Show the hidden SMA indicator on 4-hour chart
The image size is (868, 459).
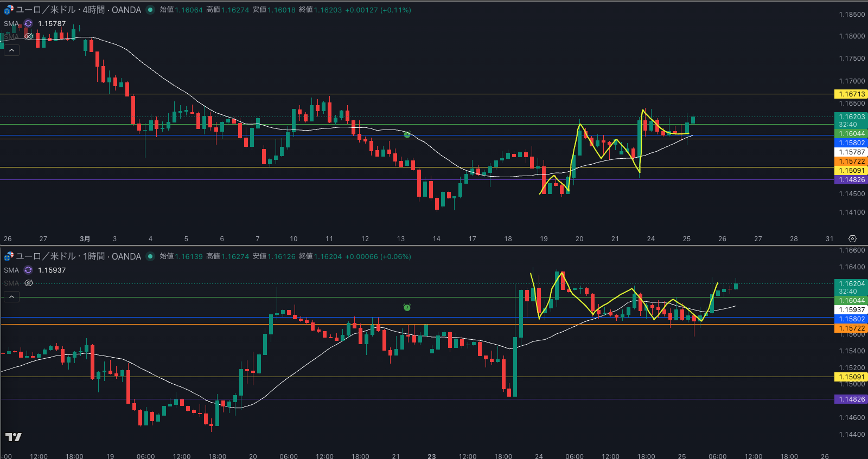click(29, 36)
